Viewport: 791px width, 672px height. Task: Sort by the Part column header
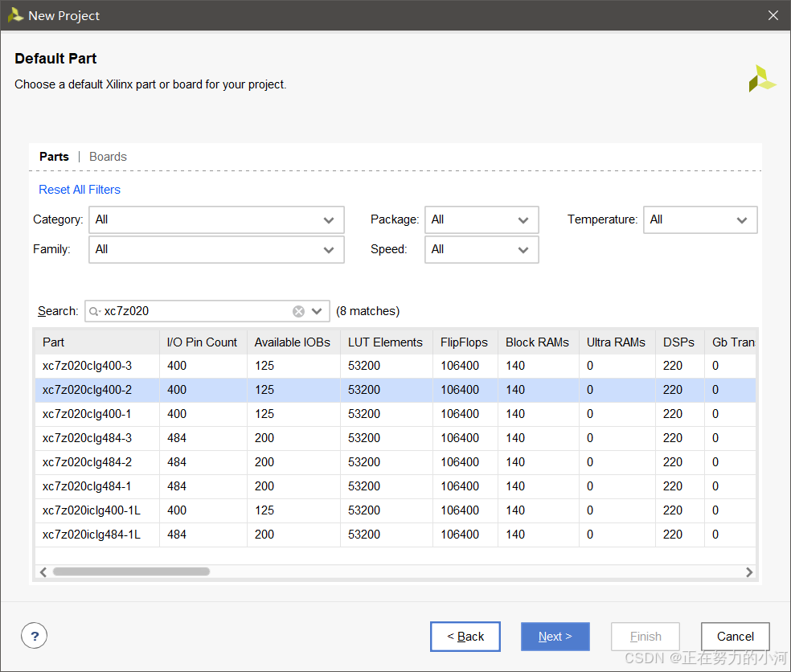(x=97, y=342)
